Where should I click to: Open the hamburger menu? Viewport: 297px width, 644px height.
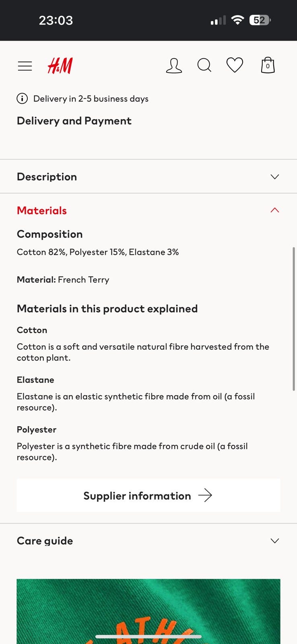tap(25, 66)
